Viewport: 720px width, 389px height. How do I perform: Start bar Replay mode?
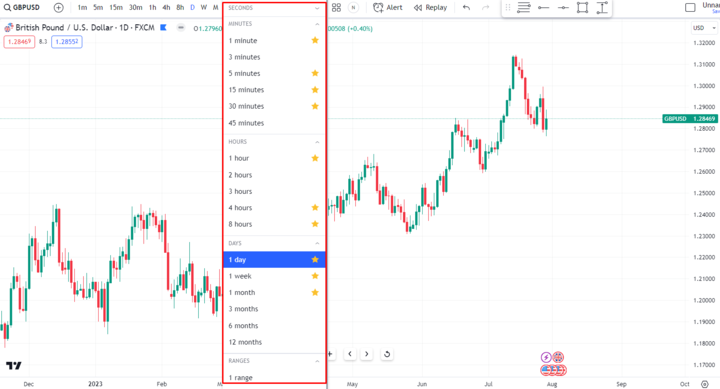[x=430, y=8]
